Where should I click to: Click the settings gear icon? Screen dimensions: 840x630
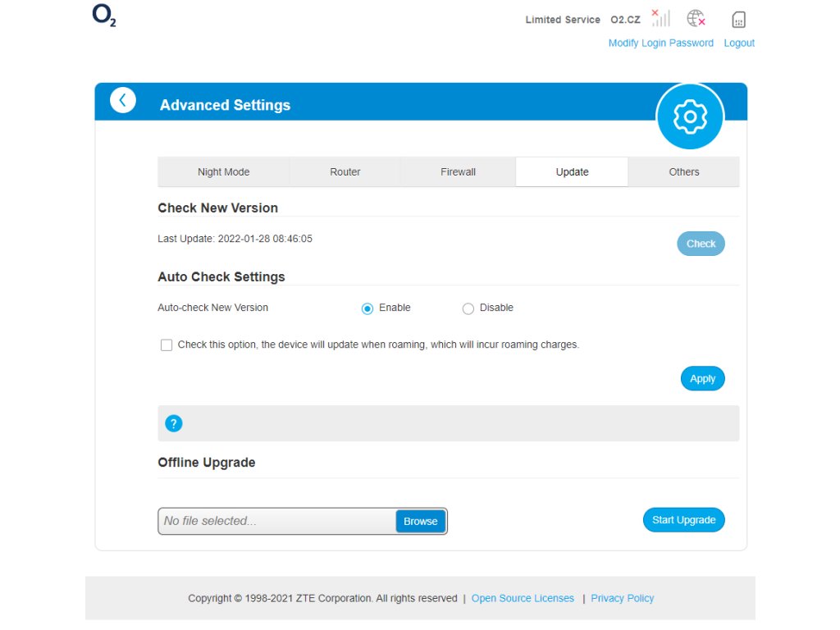click(690, 117)
